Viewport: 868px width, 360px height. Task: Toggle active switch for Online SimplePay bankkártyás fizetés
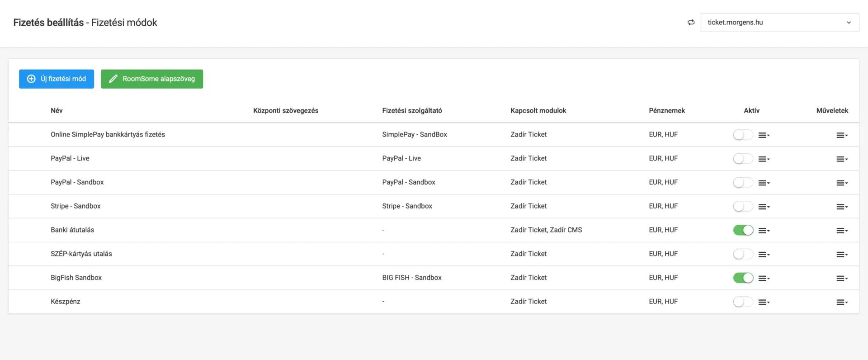point(743,135)
